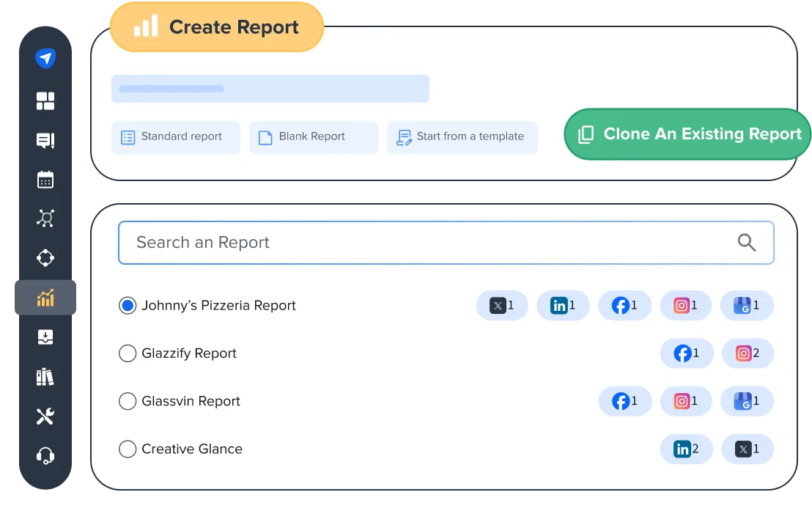Open the dashboard grid icon in sidebar
812x514 pixels.
(x=45, y=100)
